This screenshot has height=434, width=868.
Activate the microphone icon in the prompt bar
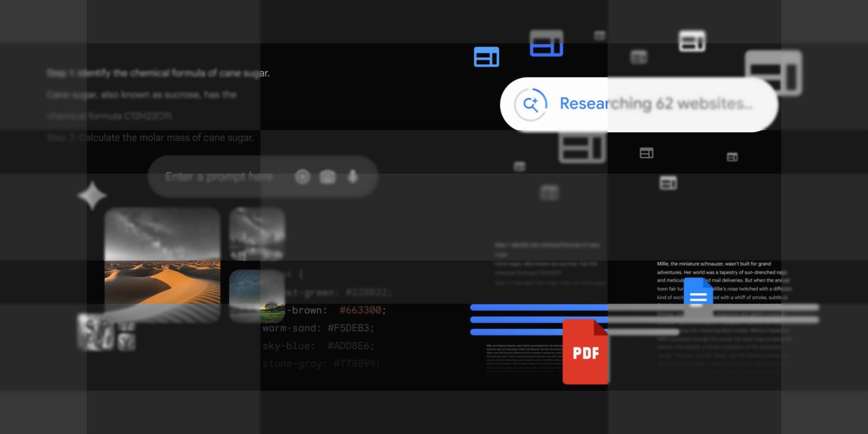[353, 177]
